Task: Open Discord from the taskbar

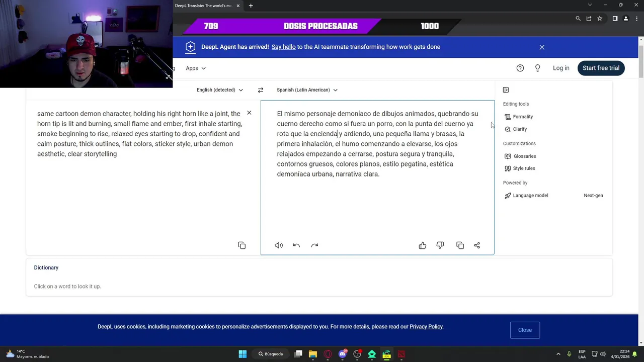Action: point(343,354)
